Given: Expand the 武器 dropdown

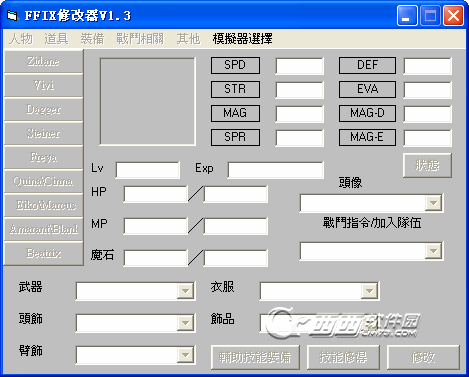Looking at the screenshot, I should 185,291.
